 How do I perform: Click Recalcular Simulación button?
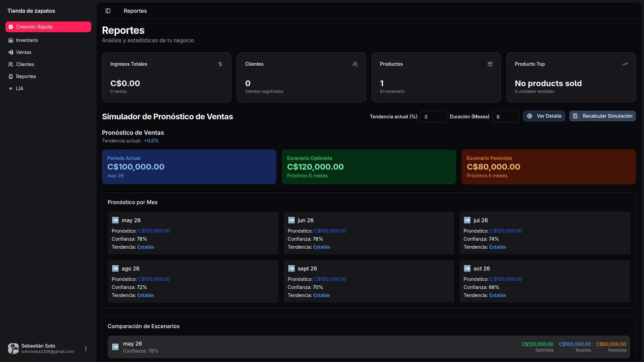coord(602,116)
